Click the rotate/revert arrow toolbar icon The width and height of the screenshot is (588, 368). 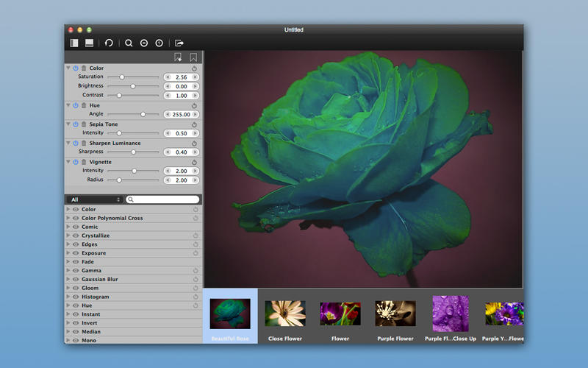coord(109,43)
